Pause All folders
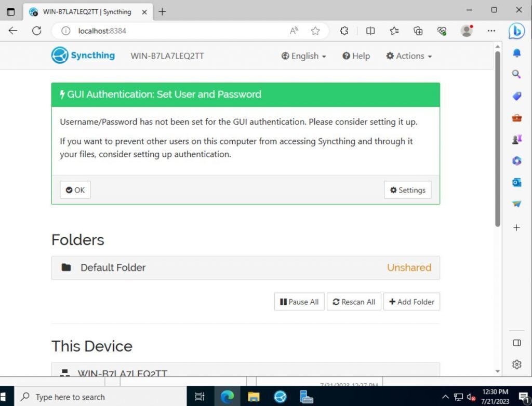Screen dimensions: 532x406 pyautogui.click(x=299, y=302)
